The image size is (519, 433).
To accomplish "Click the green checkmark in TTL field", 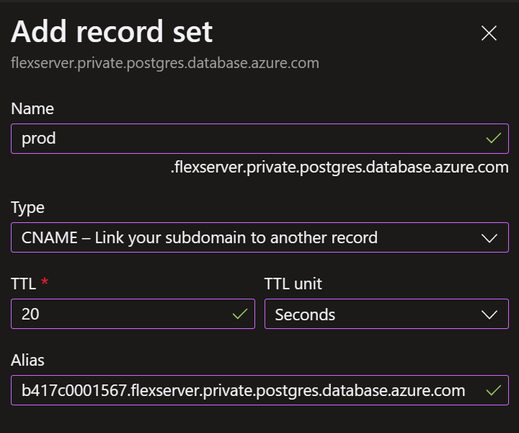I will (240, 314).
